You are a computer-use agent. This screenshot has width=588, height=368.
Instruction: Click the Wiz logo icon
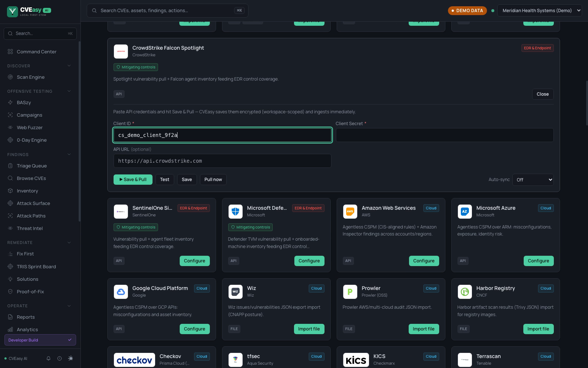[x=236, y=292]
